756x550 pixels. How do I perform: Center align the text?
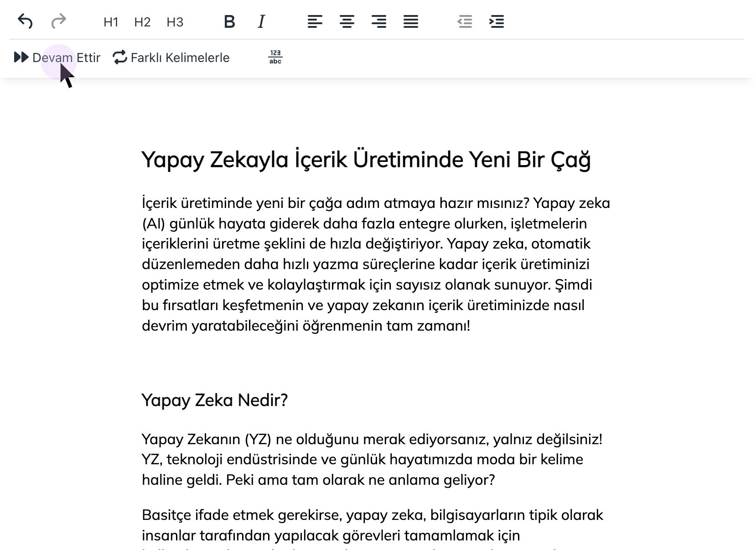[x=347, y=21]
